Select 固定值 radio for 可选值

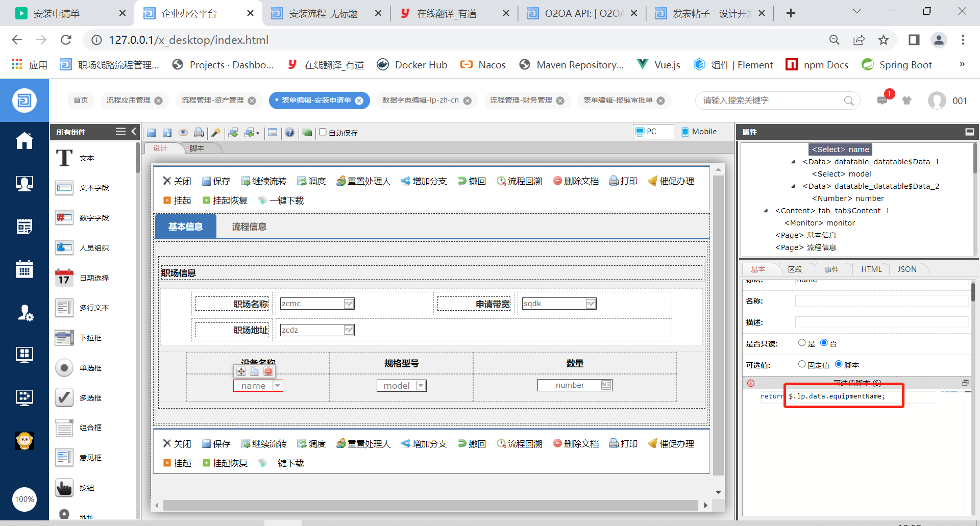(x=802, y=364)
